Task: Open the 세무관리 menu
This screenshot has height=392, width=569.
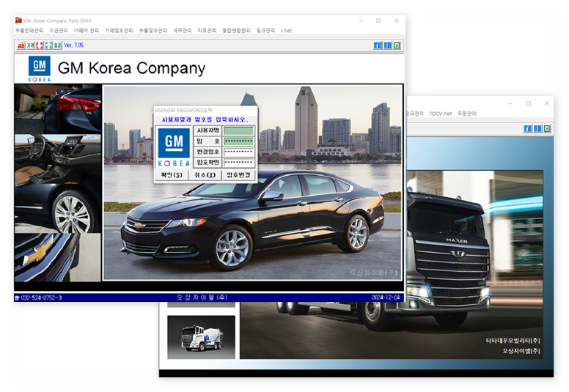Action: click(x=183, y=31)
